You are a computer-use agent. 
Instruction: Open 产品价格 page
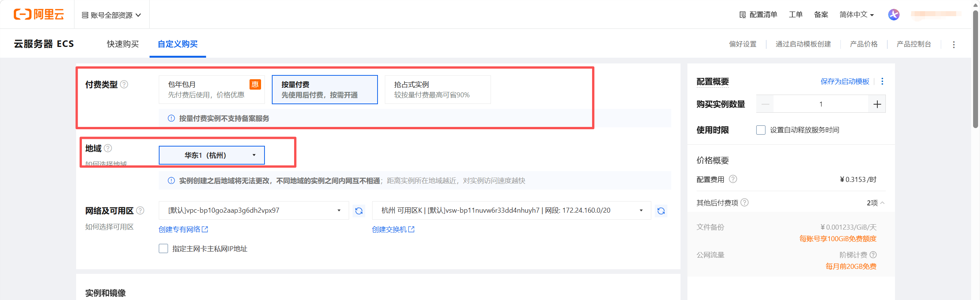pyautogui.click(x=864, y=44)
